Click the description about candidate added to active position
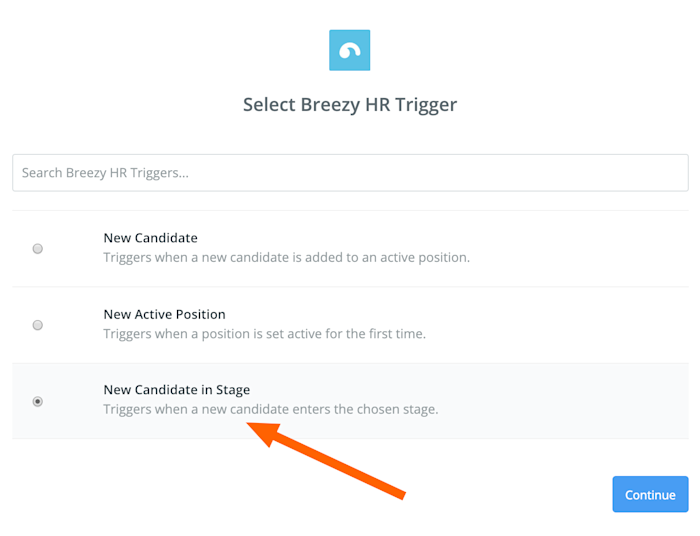Screen dimensions: 700x536 click(x=287, y=258)
